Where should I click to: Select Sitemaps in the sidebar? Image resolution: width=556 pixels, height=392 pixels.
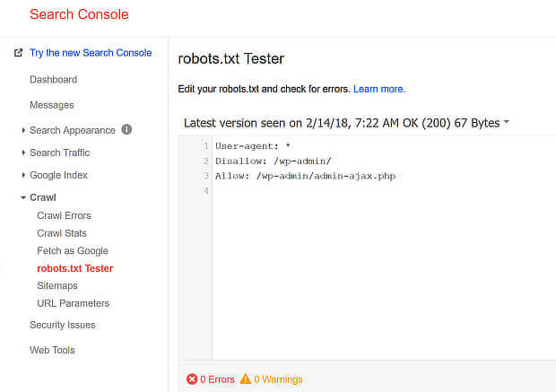[x=57, y=285]
